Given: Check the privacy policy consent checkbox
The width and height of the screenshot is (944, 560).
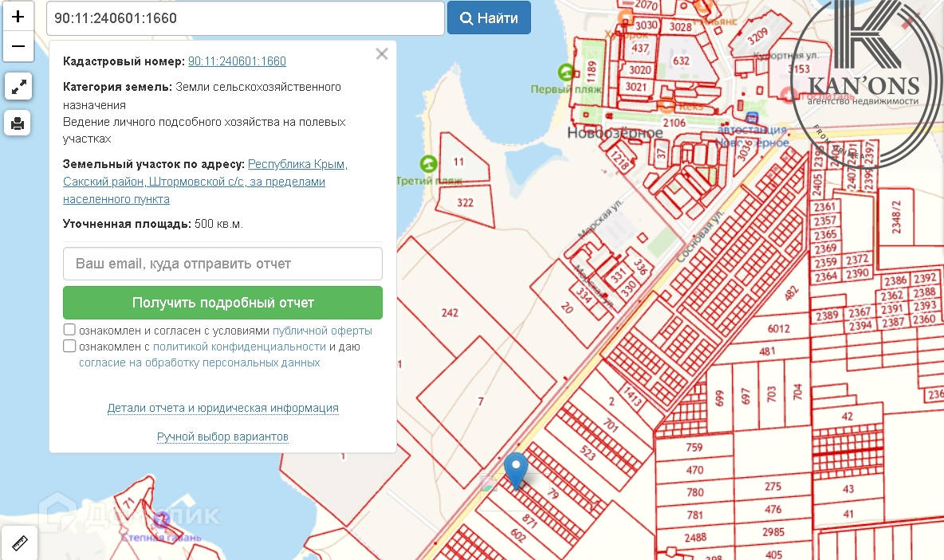Looking at the screenshot, I should click(70, 346).
